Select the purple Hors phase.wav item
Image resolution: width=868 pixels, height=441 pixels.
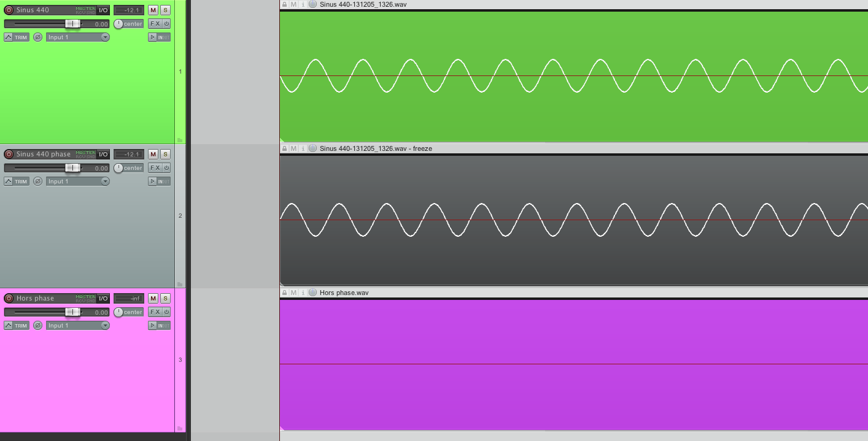click(x=574, y=364)
